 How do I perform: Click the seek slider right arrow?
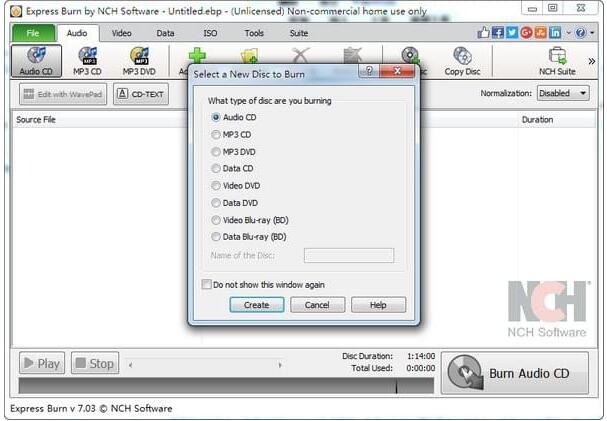(280, 365)
